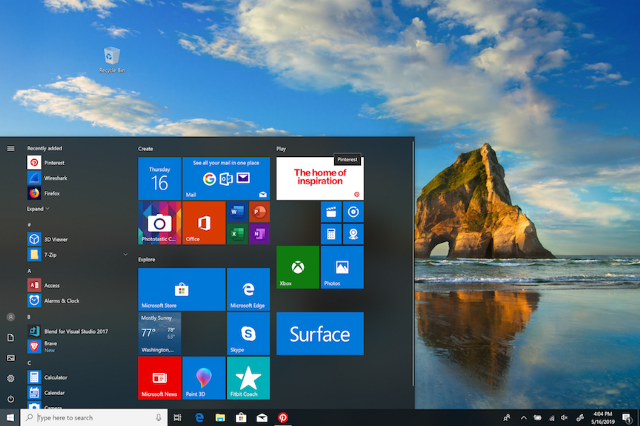Image resolution: width=640 pixels, height=426 pixels.
Task: Open the Skype tile
Action: [x=249, y=333]
